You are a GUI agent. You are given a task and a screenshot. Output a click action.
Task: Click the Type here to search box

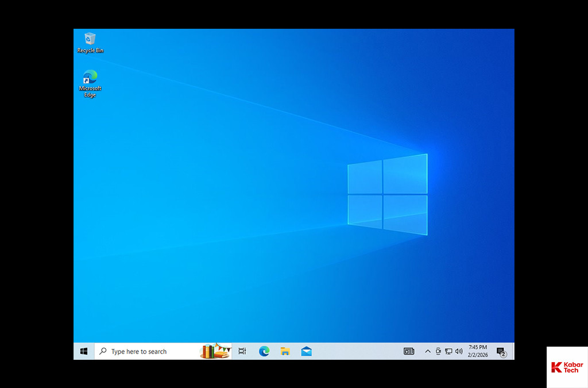pyautogui.click(x=144, y=351)
